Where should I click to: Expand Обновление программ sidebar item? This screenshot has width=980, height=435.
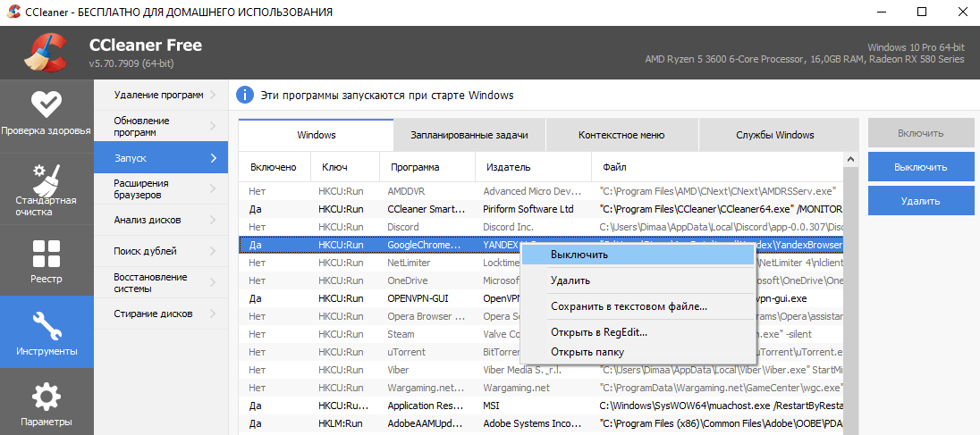160,126
